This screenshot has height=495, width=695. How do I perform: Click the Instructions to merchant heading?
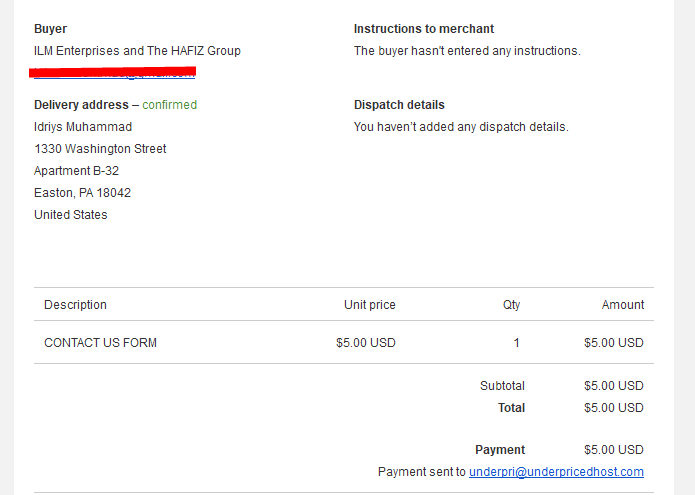424,29
